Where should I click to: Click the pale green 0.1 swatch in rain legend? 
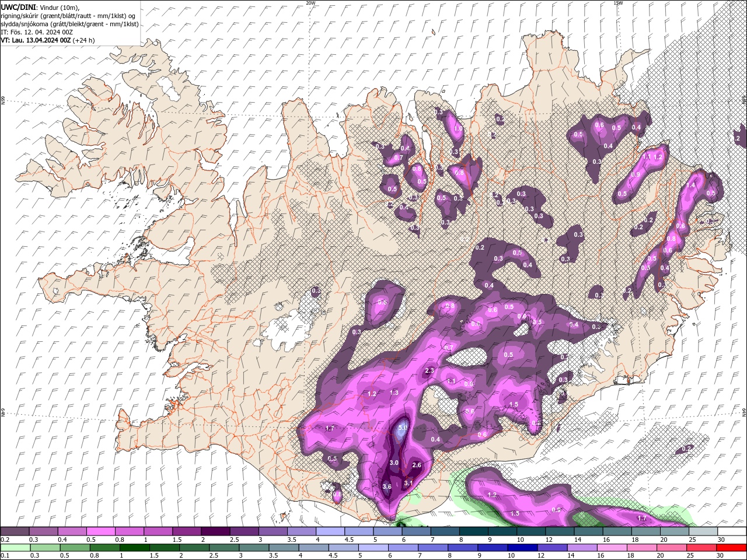point(15,547)
